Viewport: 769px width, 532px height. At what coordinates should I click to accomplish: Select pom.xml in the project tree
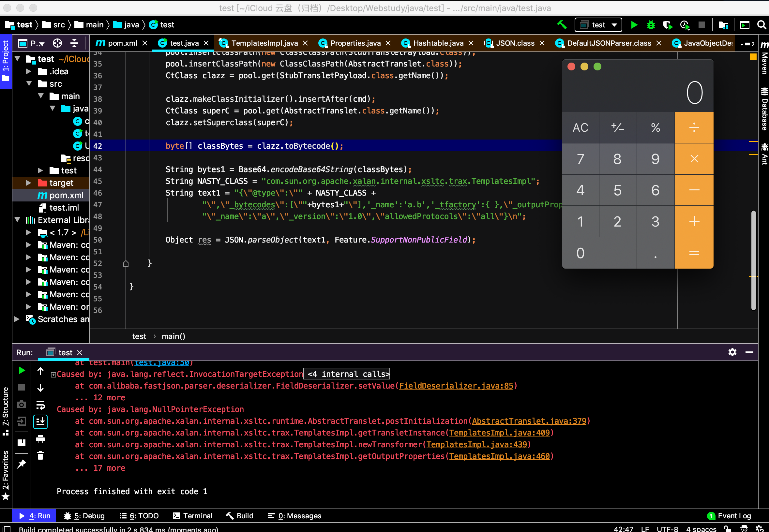pyautogui.click(x=66, y=195)
